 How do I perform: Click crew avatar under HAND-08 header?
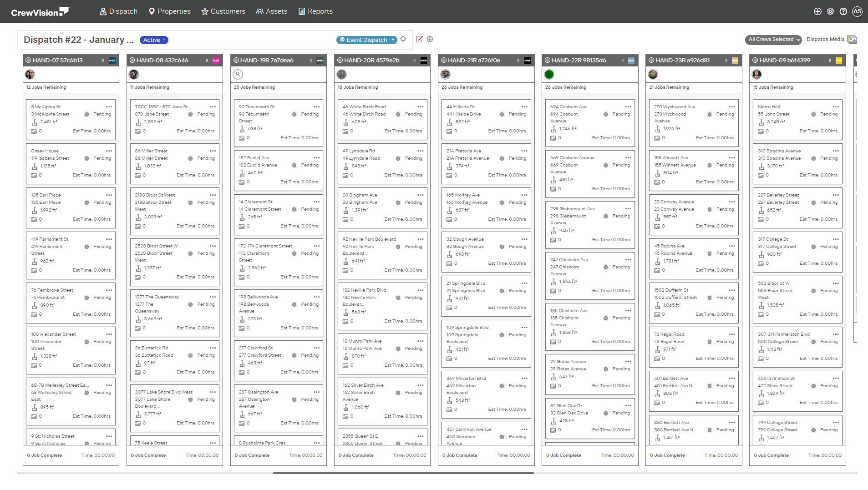pos(134,74)
